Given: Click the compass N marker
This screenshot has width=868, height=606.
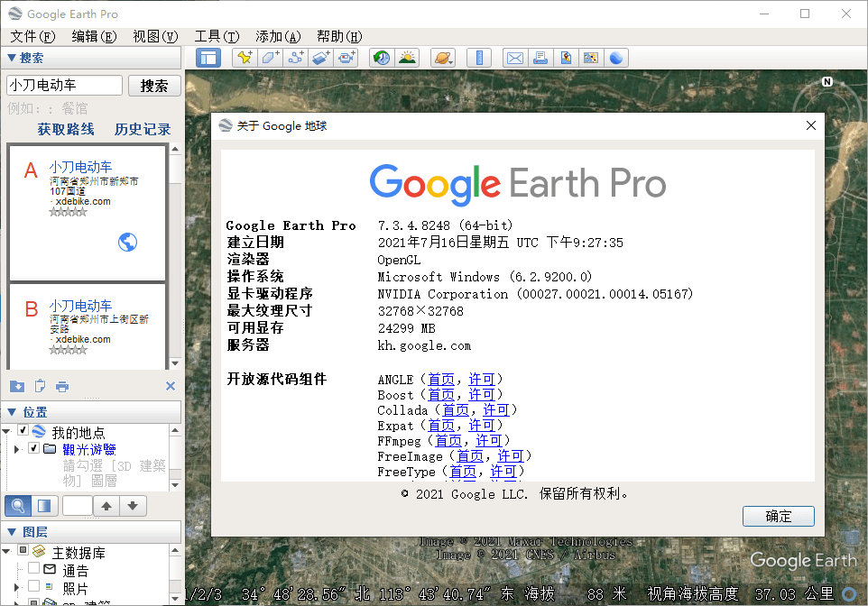Looking at the screenshot, I should [x=827, y=81].
